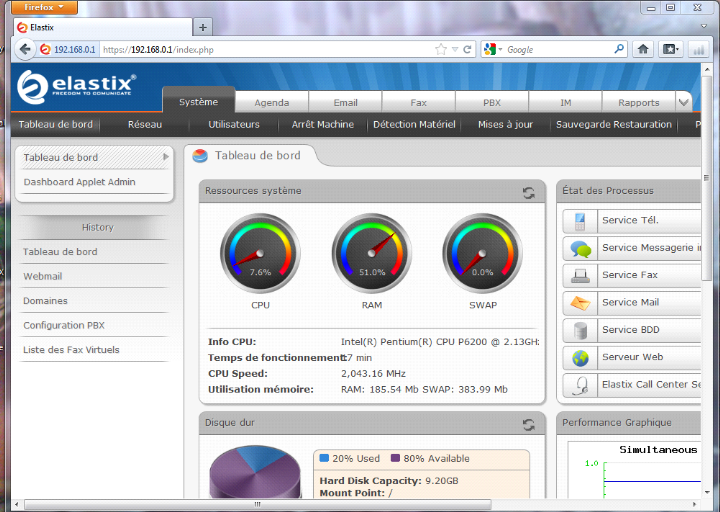Expand the hidden main tabs arrow

pyautogui.click(x=684, y=102)
